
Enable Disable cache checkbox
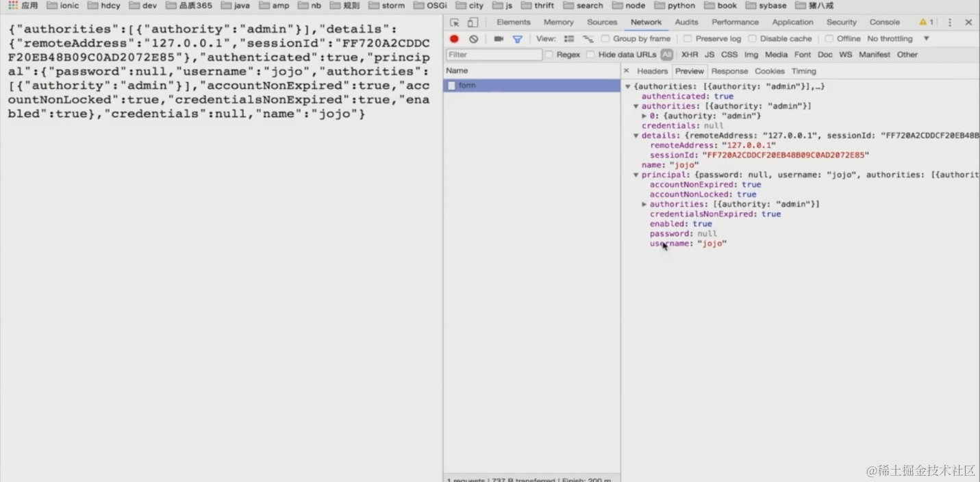pos(752,39)
